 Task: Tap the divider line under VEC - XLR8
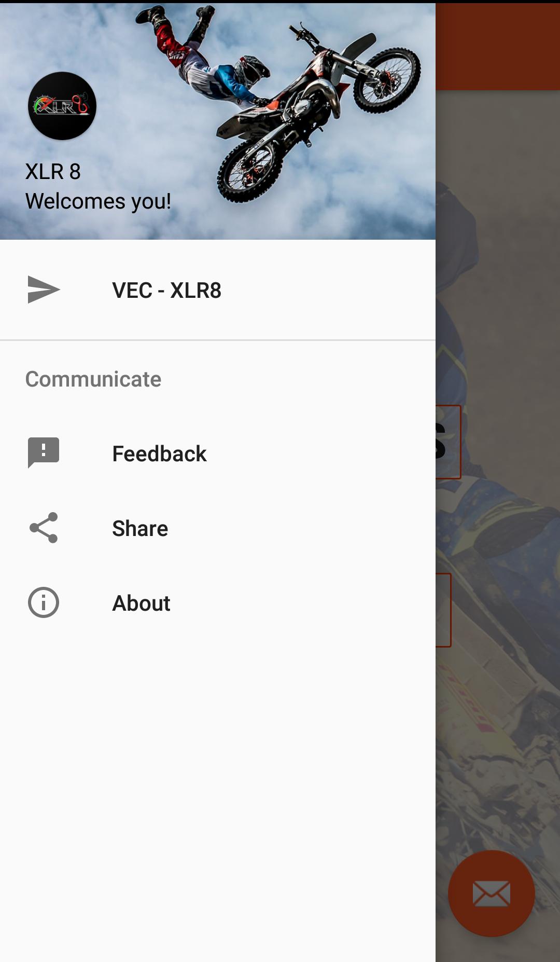218,340
